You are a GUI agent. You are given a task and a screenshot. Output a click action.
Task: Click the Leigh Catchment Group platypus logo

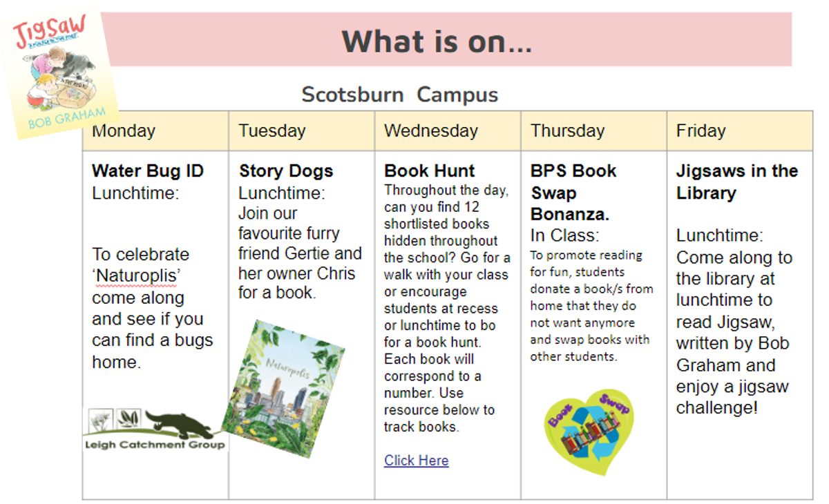pos(153,429)
